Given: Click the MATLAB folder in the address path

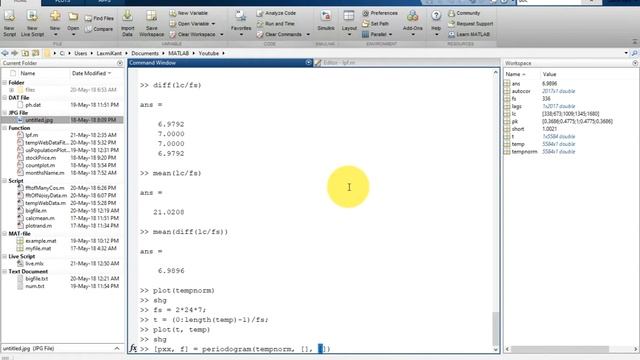Looking at the screenshot, I should pos(178,53).
